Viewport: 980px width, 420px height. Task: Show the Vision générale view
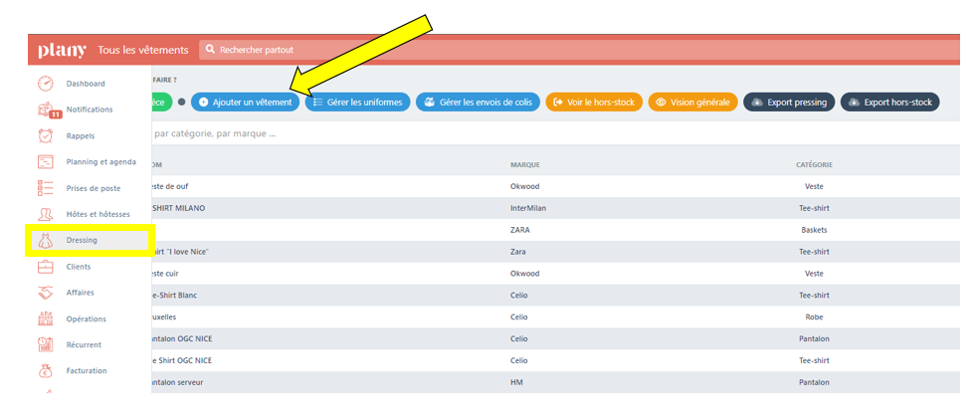click(x=692, y=102)
